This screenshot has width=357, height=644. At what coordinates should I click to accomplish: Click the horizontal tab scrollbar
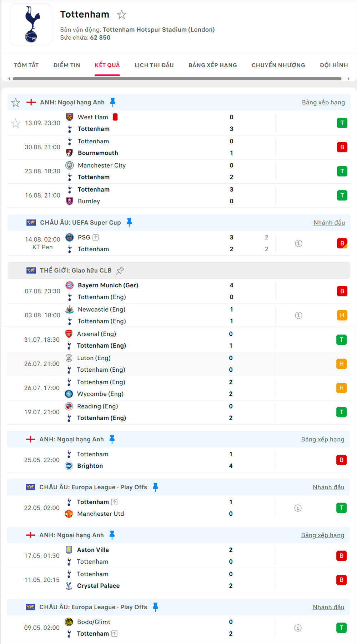pyautogui.click(x=177, y=79)
